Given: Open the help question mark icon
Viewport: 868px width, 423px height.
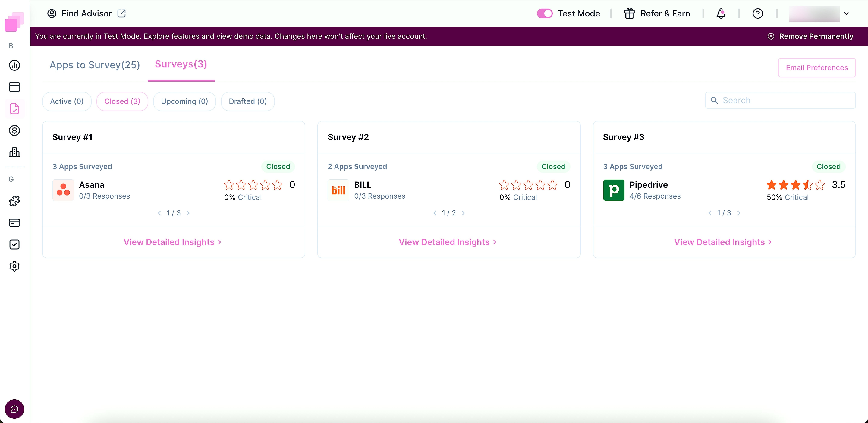Looking at the screenshot, I should click(758, 13).
